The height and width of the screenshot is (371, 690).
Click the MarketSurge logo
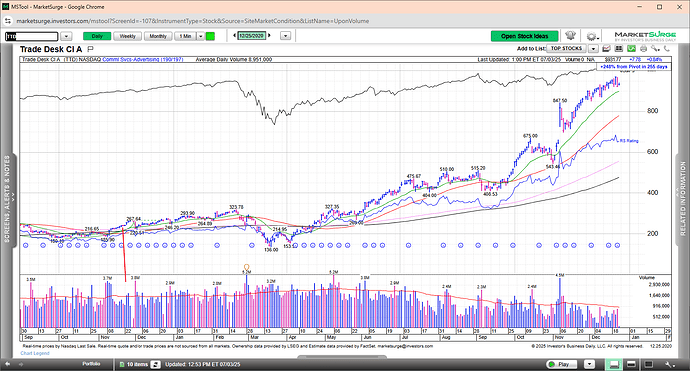pos(645,36)
